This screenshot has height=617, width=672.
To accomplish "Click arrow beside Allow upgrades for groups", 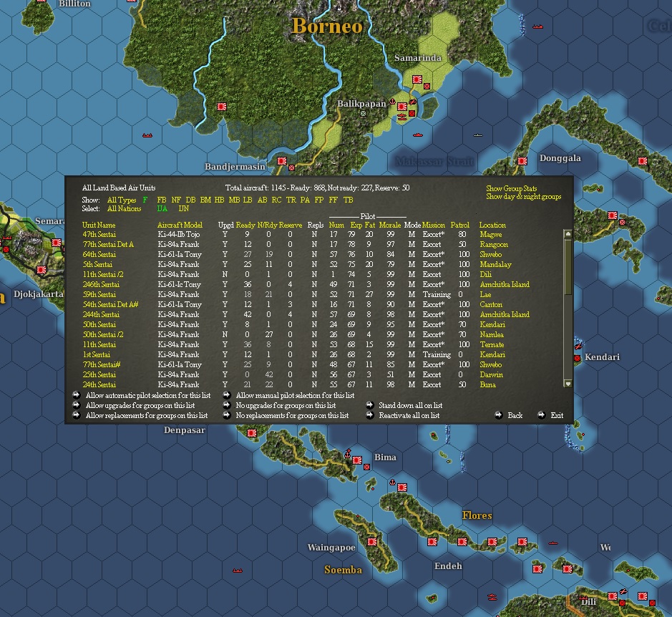I will pyautogui.click(x=77, y=404).
